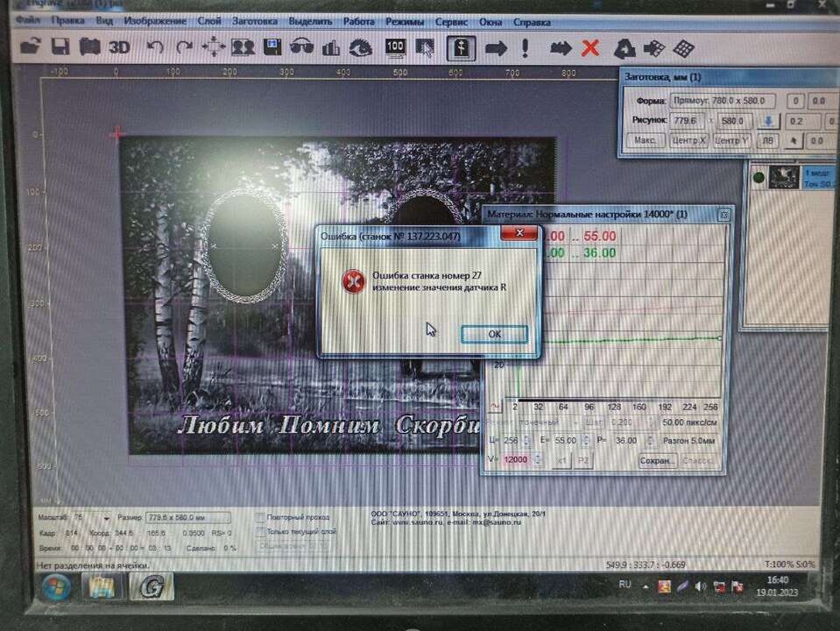This screenshot has width=840, height=631.
Task: Enable the Повторный проход checkbox
Action: [260, 517]
